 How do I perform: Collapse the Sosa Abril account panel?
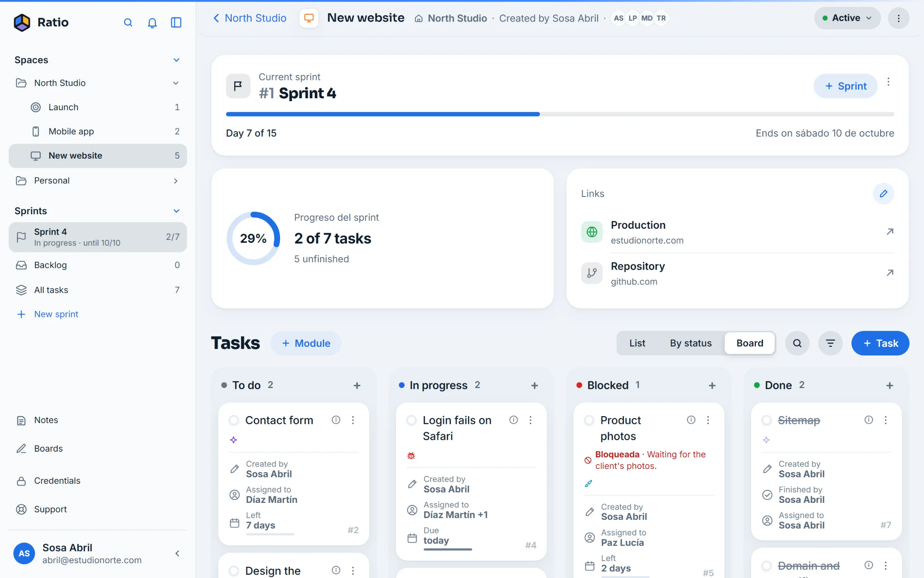(177, 553)
